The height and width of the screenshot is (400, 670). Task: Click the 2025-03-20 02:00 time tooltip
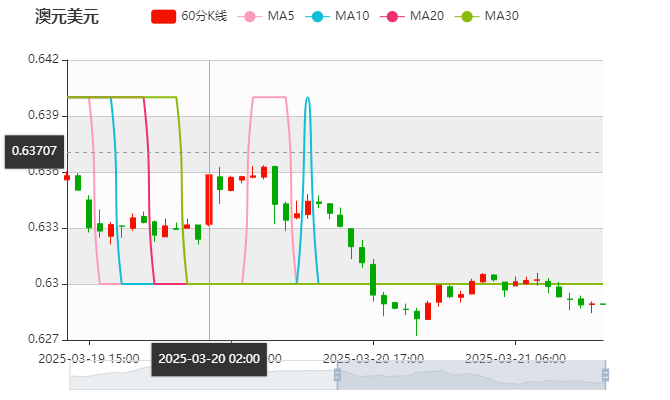click(209, 358)
